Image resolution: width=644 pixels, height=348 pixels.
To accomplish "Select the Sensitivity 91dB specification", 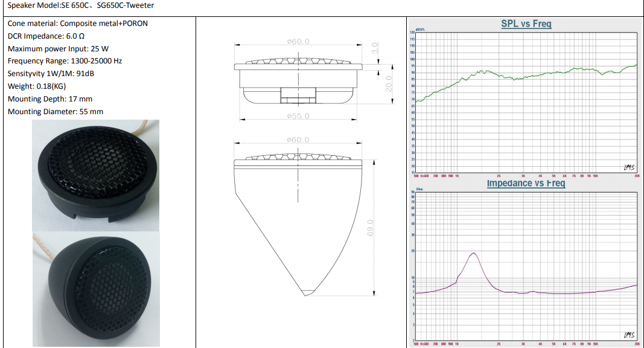I will click(51, 74).
